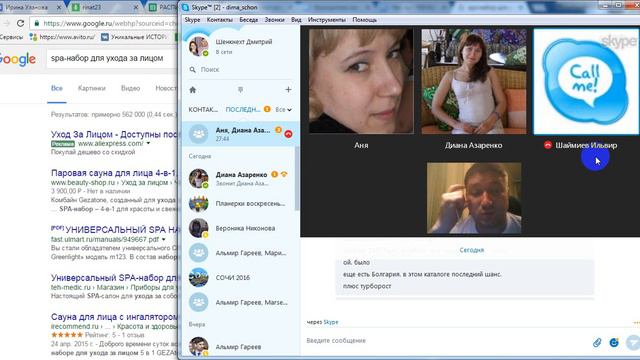Open the Помощь menu

pyautogui.click(x=364, y=20)
